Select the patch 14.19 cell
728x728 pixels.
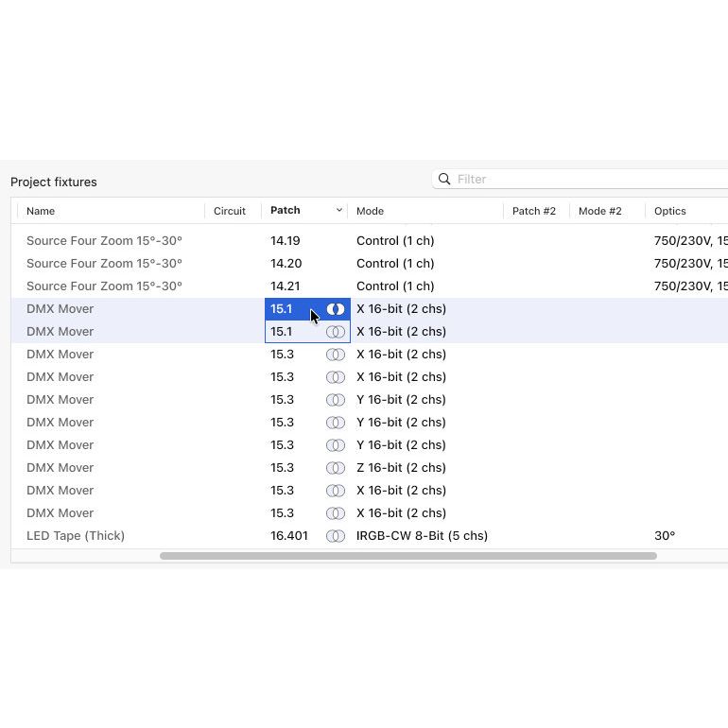(x=286, y=241)
